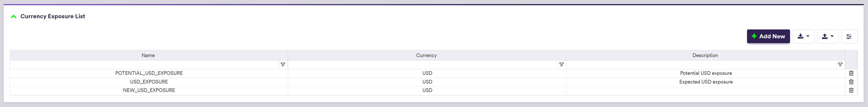This screenshot has width=868, height=107.
Task: Open the download export dropdown
Action: [803, 36]
